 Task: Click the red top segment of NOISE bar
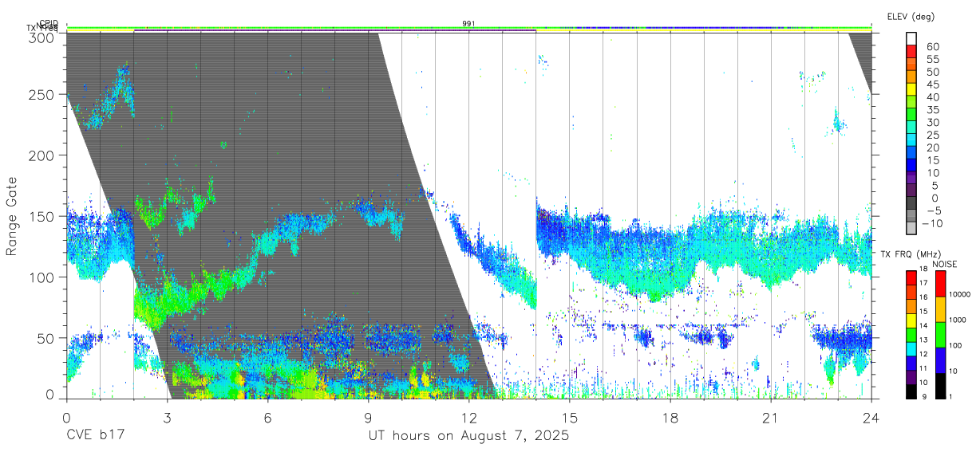pos(940,284)
